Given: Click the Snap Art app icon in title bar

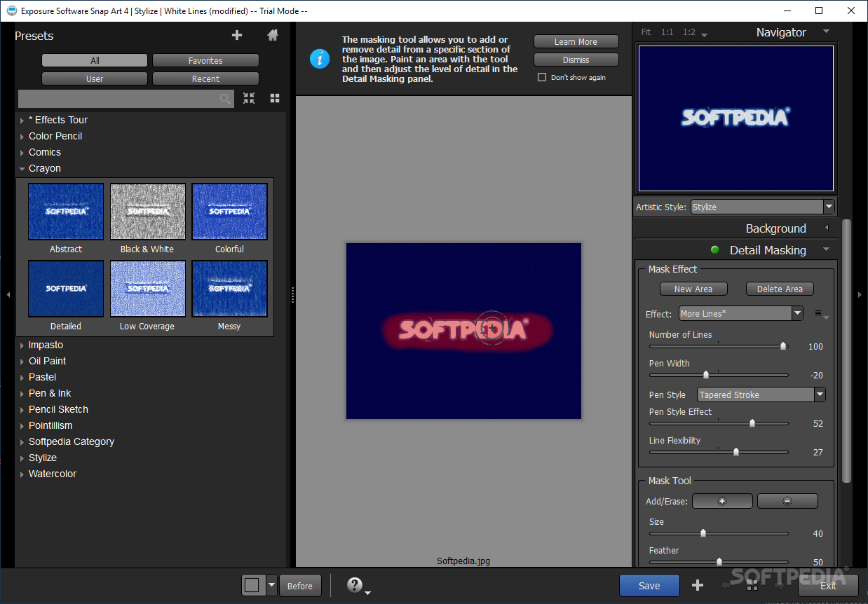Looking at the screenshot, I should [12, 11].
